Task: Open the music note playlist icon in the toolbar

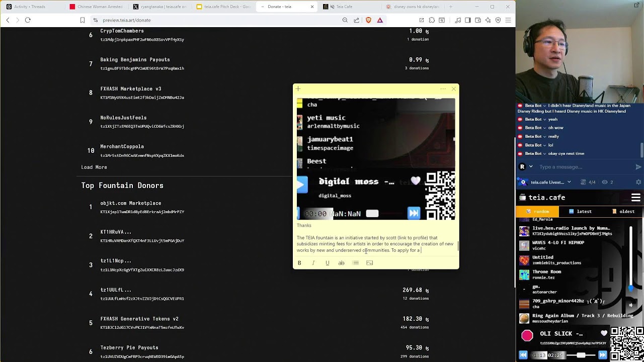Action: 458,20
